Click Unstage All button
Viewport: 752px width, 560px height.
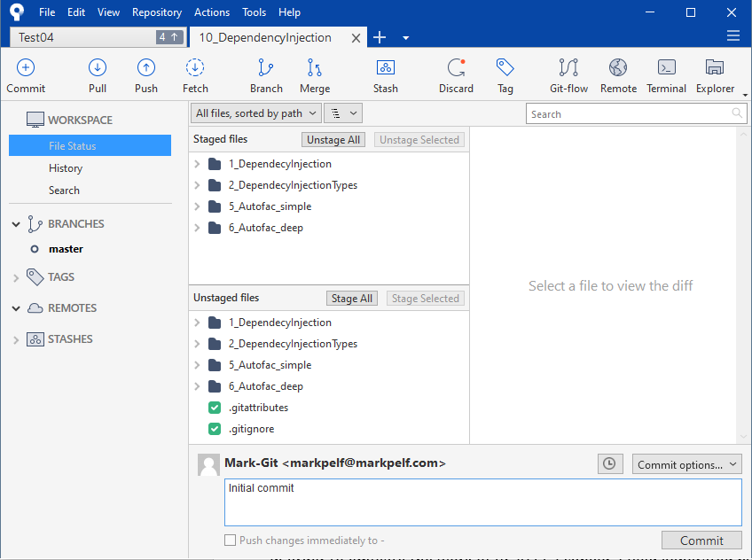click(333, 139)
